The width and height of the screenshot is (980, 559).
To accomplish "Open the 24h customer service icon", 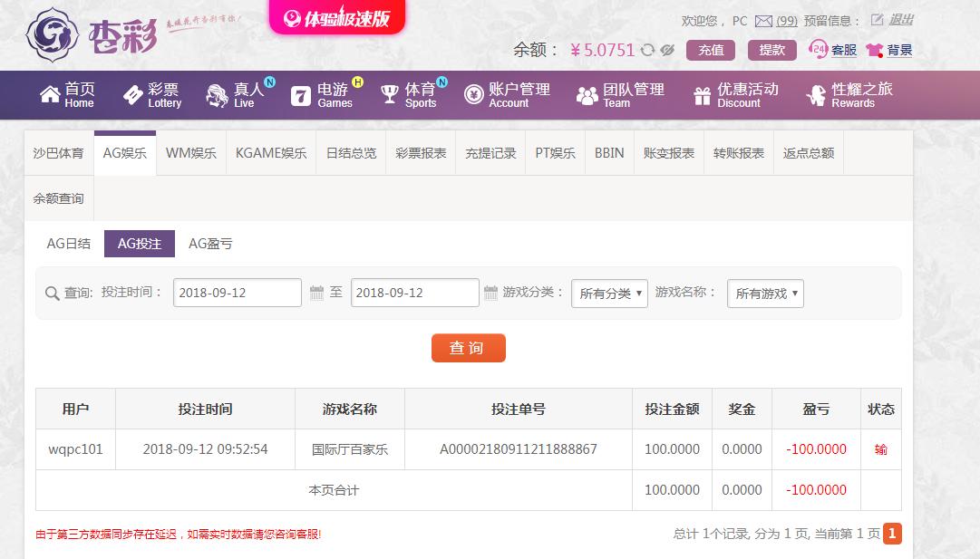I will (x=818, y=49).
